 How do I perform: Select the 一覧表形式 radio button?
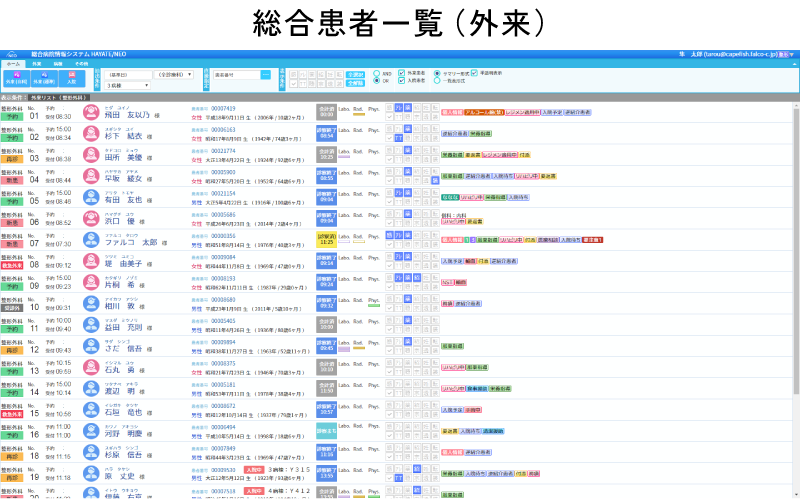point(437,81)
